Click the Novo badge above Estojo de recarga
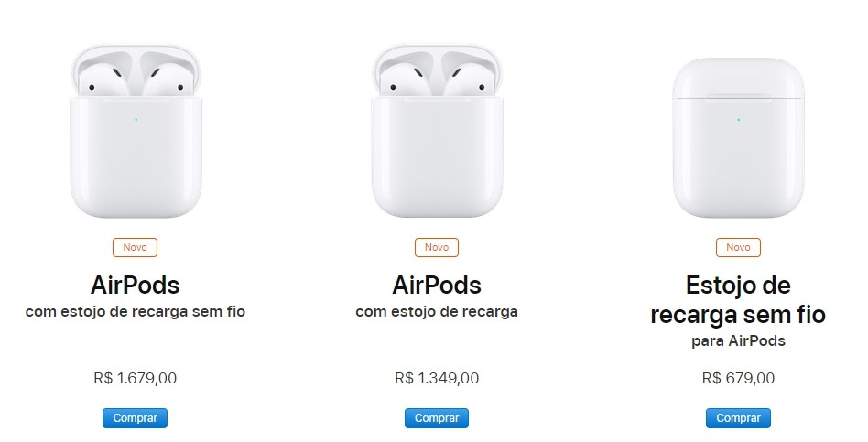 [738, 247]
